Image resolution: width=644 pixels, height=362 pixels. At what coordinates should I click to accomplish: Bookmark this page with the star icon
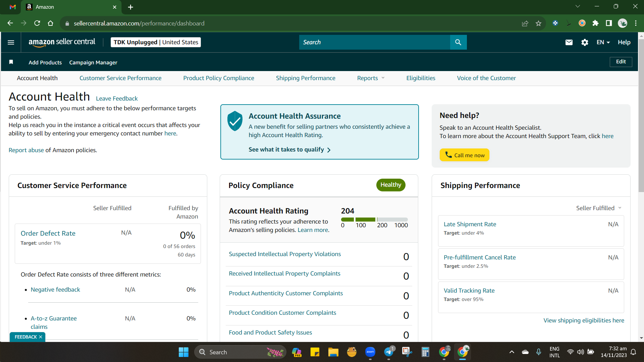coord(538,23)
